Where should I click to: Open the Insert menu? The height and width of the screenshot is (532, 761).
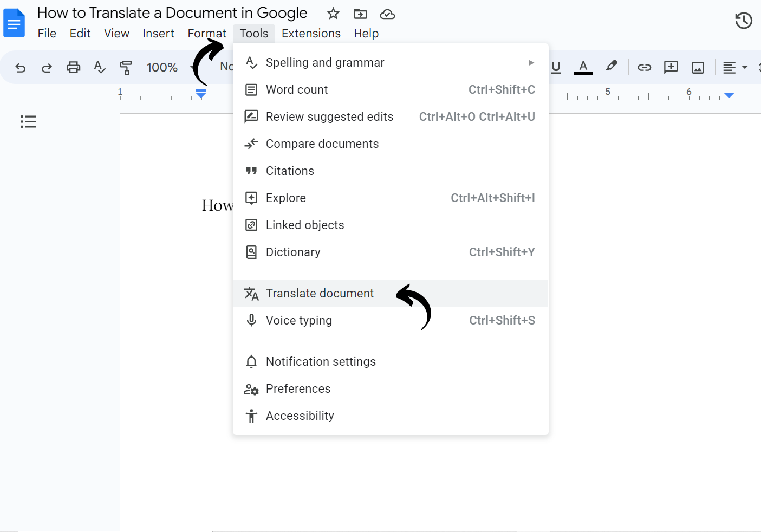click(158, 33)
